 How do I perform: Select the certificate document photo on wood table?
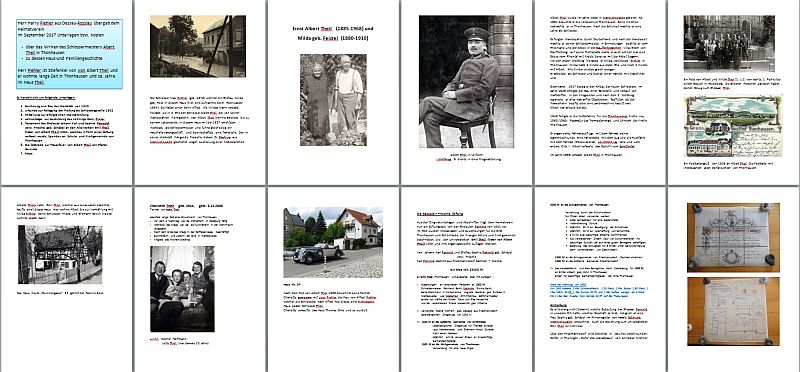(733, 237)
